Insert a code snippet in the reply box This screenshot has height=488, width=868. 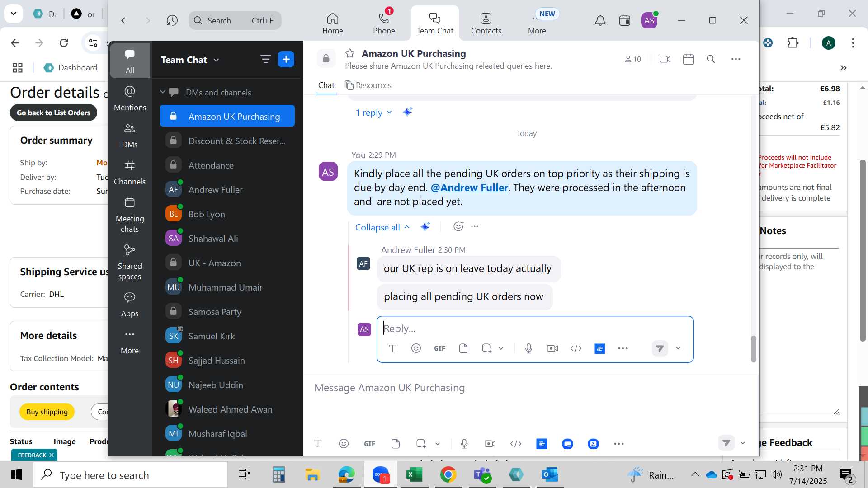coord(576,348)
